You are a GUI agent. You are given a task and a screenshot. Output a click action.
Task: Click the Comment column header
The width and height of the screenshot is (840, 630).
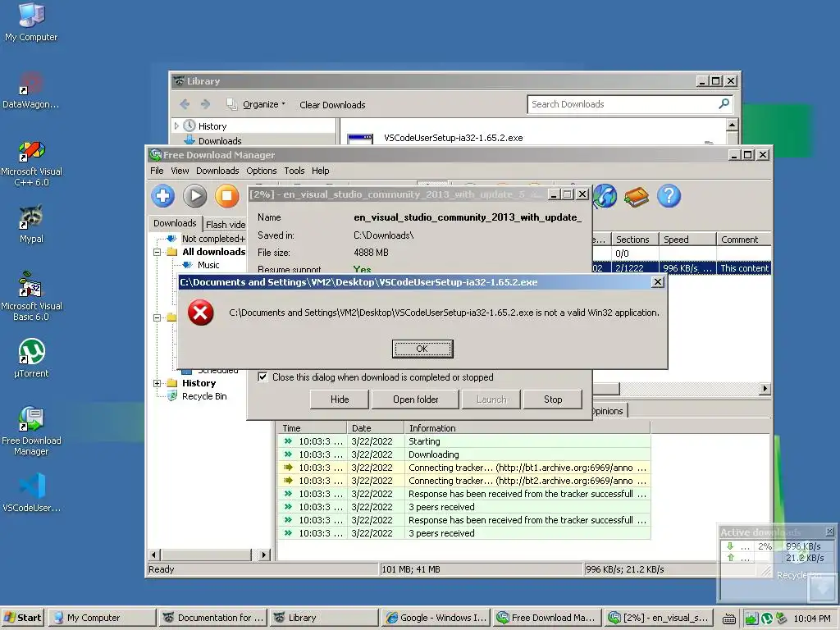743,240
